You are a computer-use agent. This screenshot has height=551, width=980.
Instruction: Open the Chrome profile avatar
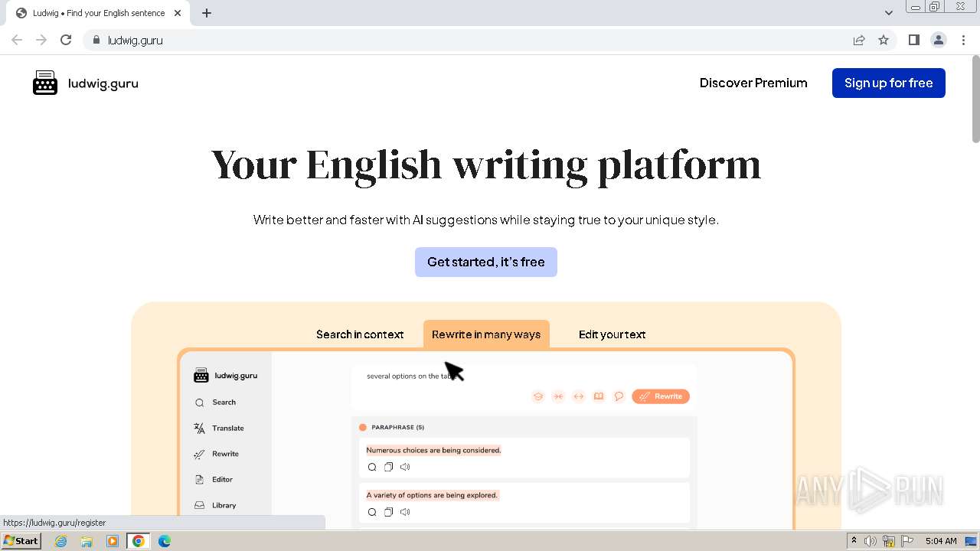(939, 40)
